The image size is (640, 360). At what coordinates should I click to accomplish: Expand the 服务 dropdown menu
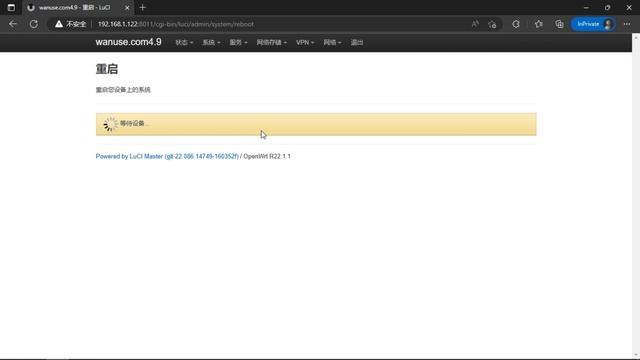(238, 42)
